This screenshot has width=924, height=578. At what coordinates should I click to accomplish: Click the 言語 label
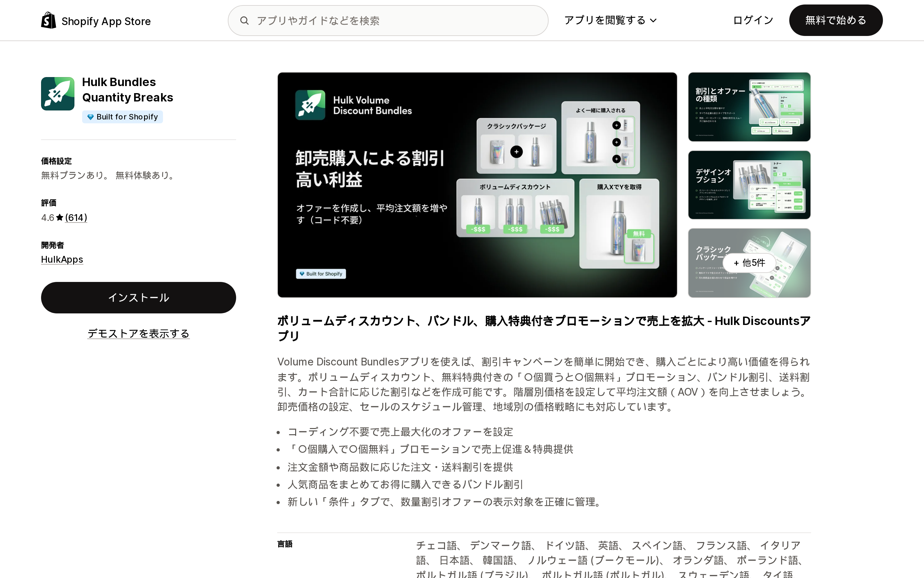pos(285,544)
